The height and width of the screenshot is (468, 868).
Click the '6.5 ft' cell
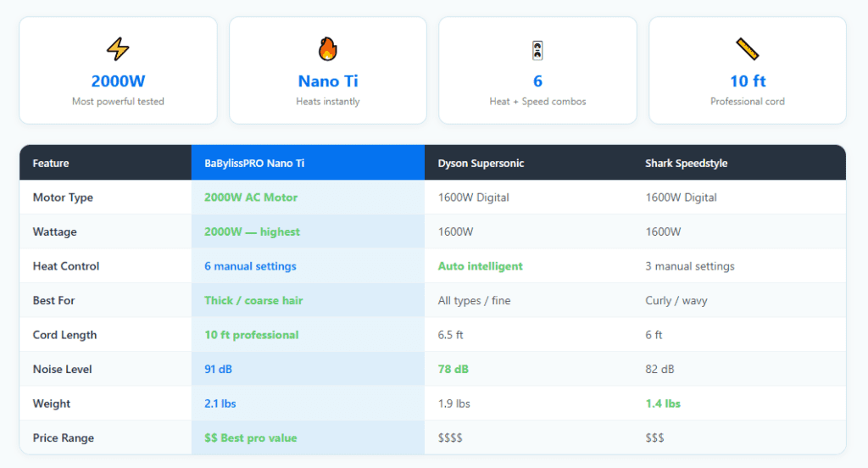pyautogui.click(x=450, y=335)
